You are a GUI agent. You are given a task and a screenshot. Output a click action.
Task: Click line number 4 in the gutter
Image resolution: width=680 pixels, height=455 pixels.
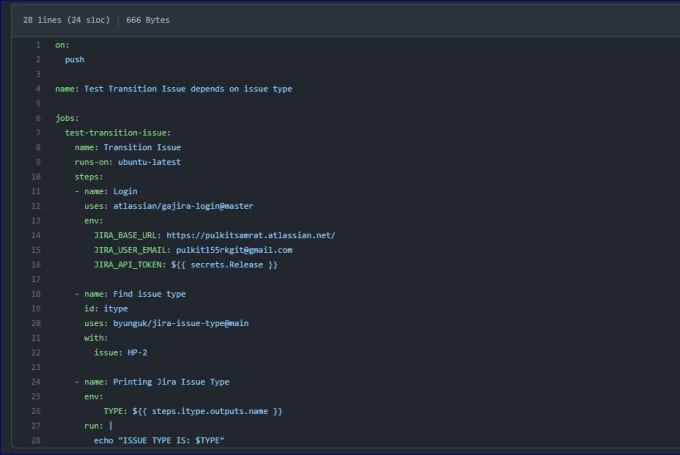(38, 89)
